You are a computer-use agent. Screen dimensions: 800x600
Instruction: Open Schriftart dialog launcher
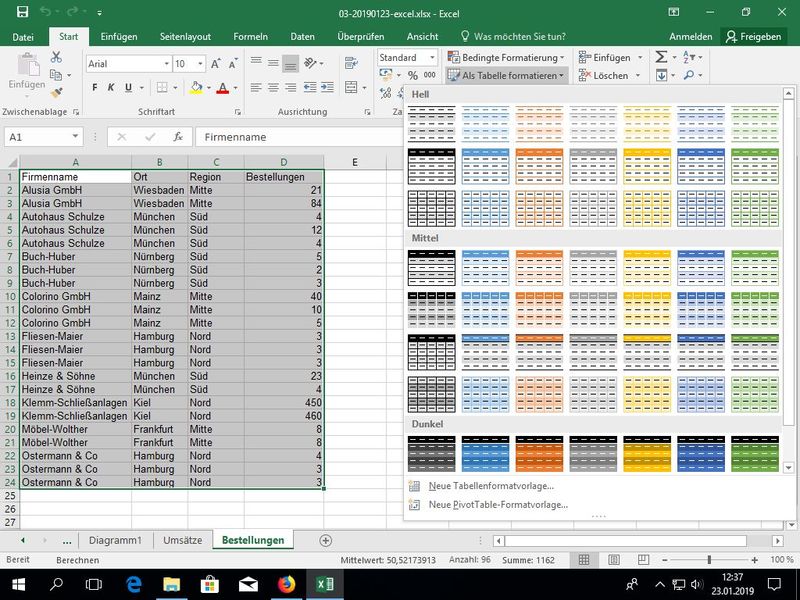point(237,112)
